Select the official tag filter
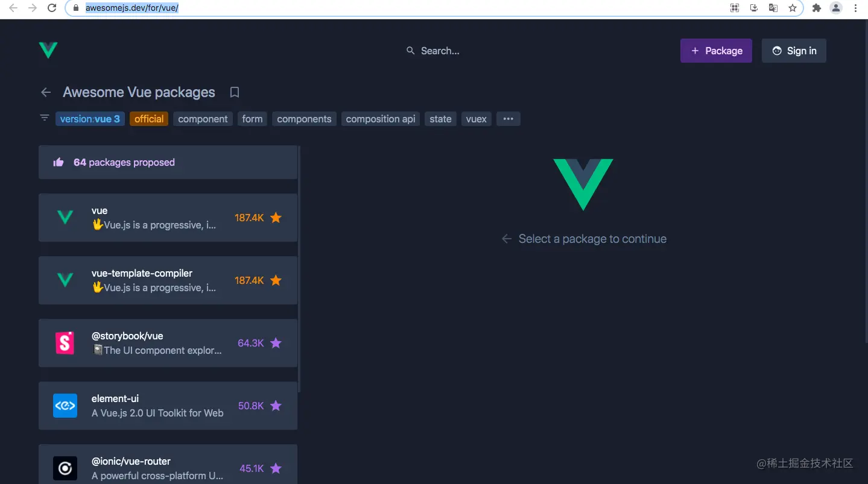 coord(149,119)
